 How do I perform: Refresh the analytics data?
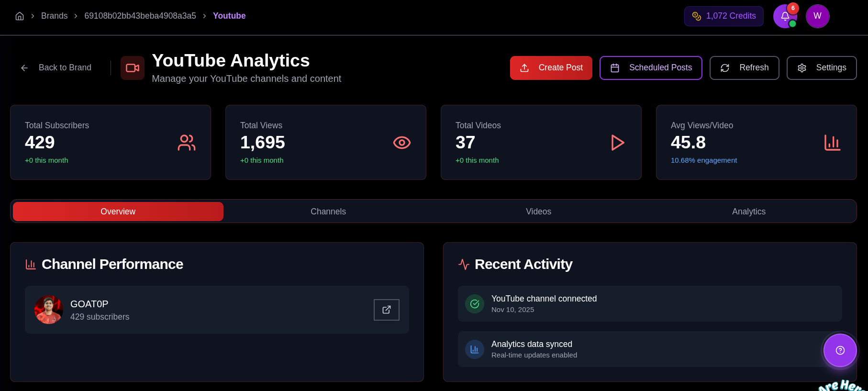pos(745,68)
